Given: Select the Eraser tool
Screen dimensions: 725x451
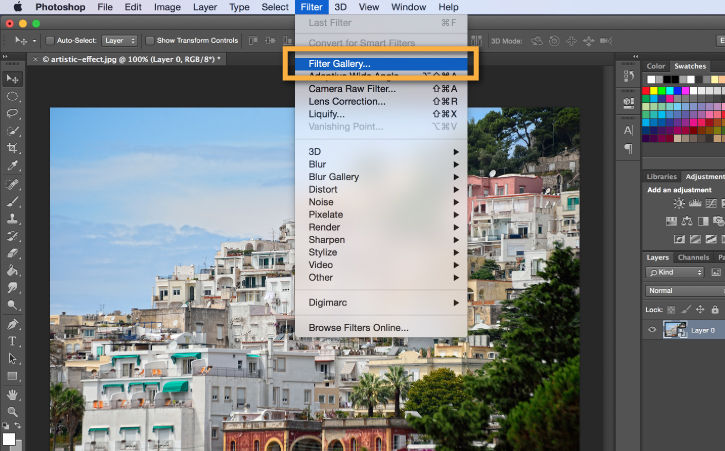Looking at the screenshot, I should pos(12,253).
